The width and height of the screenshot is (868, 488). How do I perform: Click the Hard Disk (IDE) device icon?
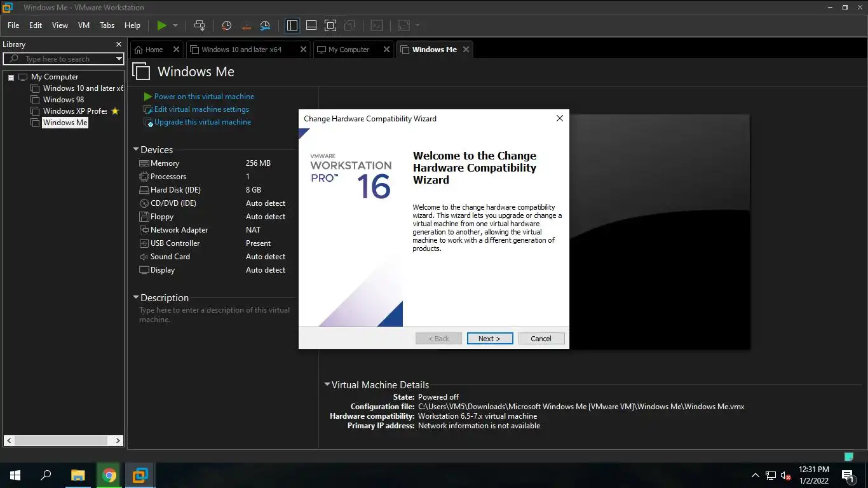(144, 190)
